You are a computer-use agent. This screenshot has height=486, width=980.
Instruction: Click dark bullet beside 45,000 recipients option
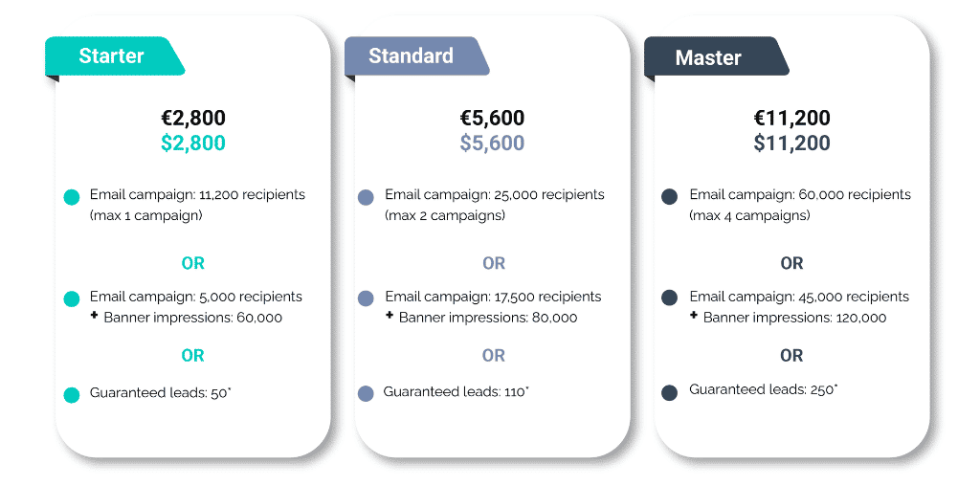pyautogui.click(x=670, y=298)
